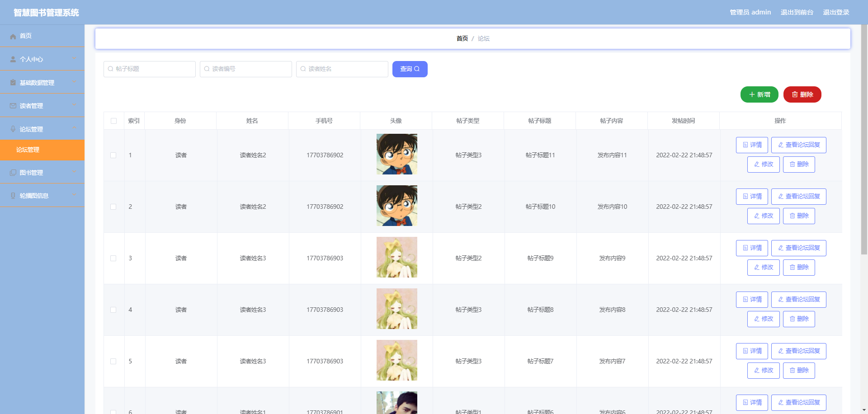Click the phone icon beside 轮播图信息
This screenshot has width=868, height=414.
tap(13, 196)
